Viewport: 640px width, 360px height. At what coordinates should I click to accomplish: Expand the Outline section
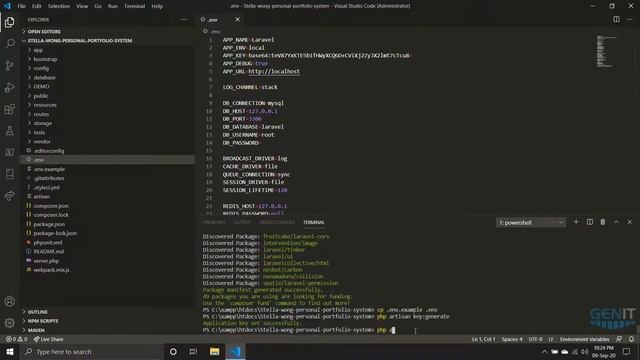[38, 312]
